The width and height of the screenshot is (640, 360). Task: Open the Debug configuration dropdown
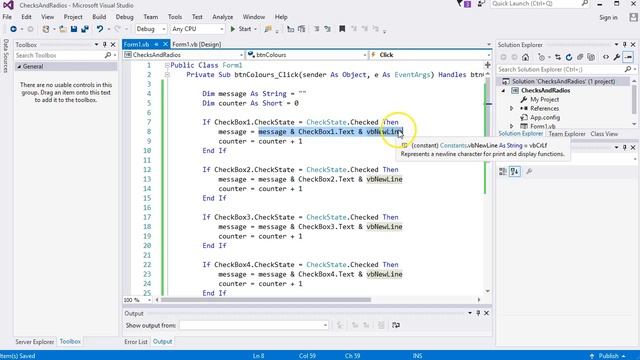[x=164, y=29]
